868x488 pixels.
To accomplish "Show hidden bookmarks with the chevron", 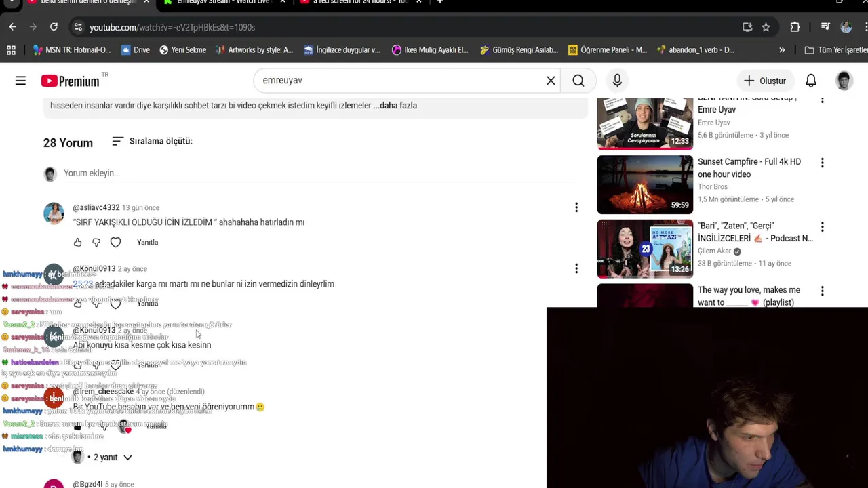I will [782, 50].
